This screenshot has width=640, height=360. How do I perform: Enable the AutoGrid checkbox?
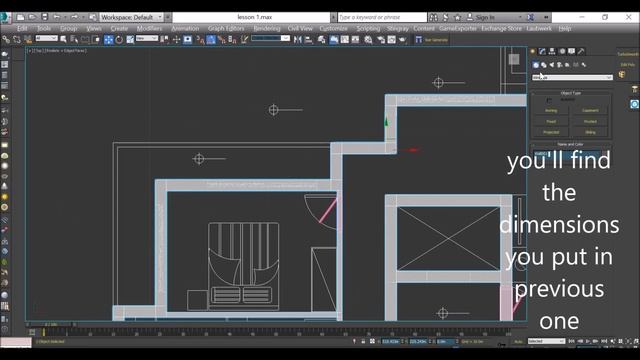[549, 100]
